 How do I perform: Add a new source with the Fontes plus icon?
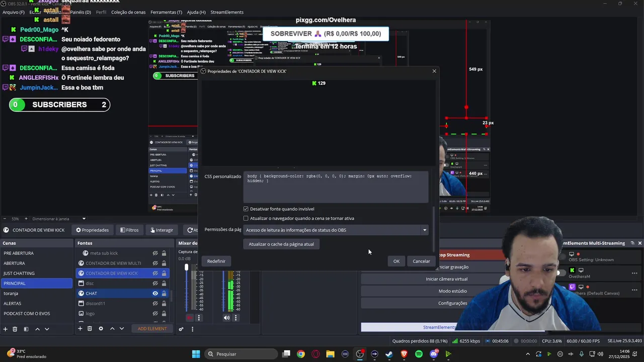click(80, 329)
